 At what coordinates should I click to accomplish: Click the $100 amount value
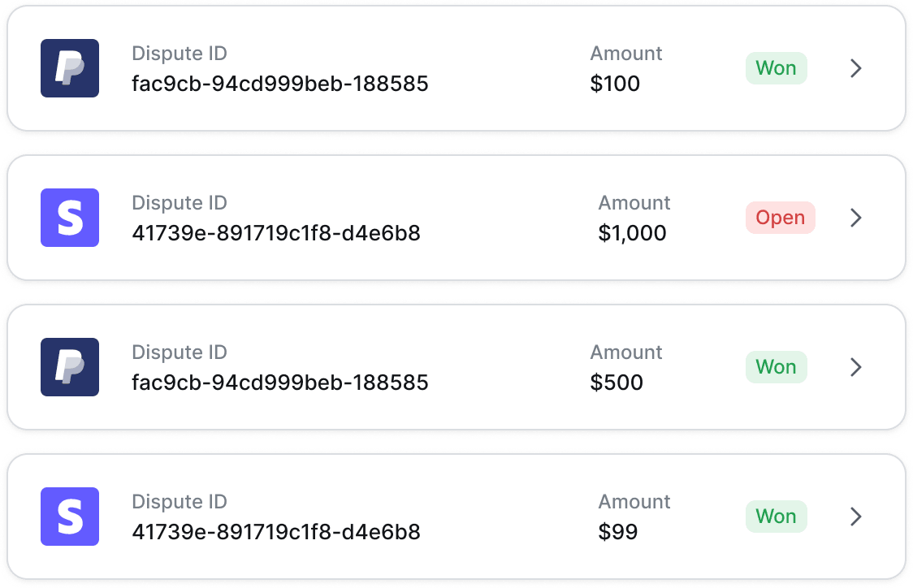615,84
